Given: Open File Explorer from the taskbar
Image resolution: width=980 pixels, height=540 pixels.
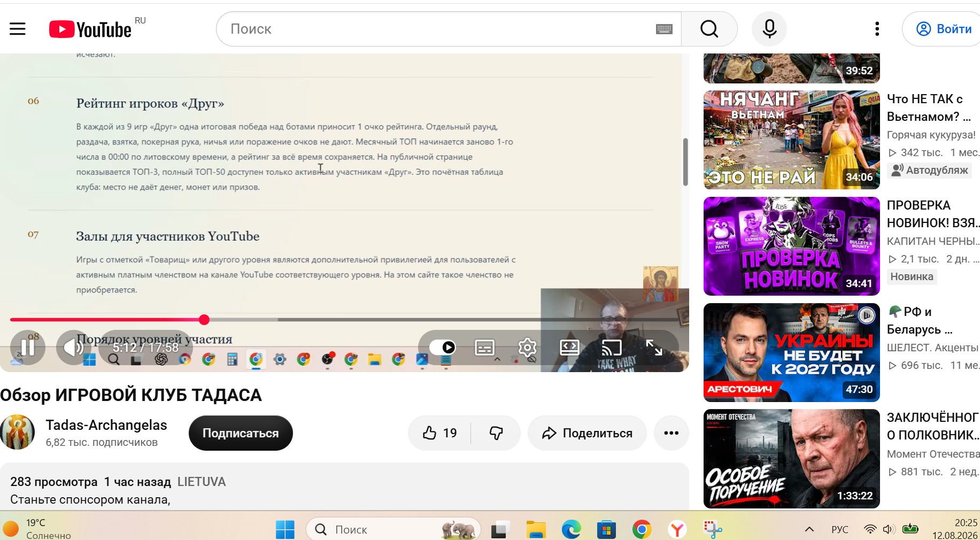Looking at the screenshot, I should (536, 529).
